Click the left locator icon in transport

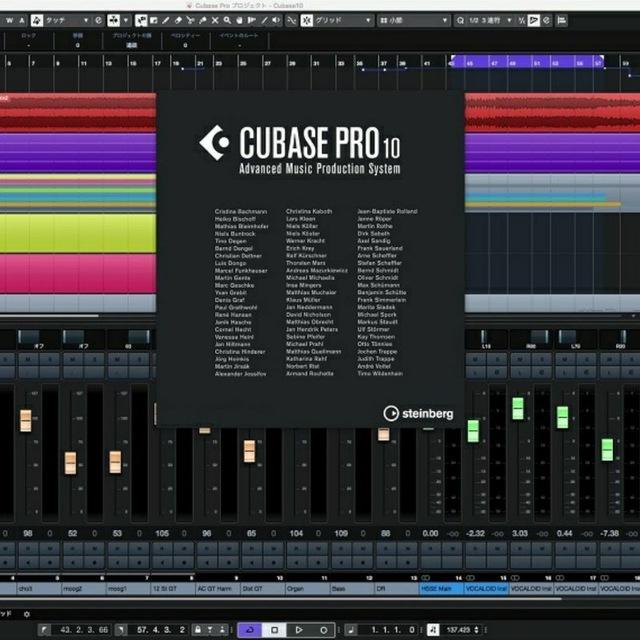click(44, 630)
